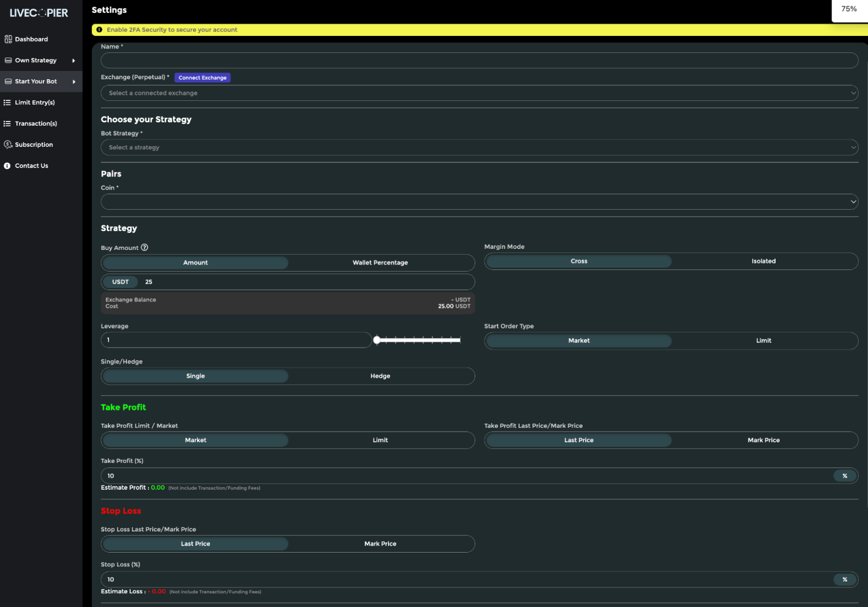This screenshot has width=868, height=607.
Task: Click the Dashboard grid icon in sidebar
Action: pos(8,39)
